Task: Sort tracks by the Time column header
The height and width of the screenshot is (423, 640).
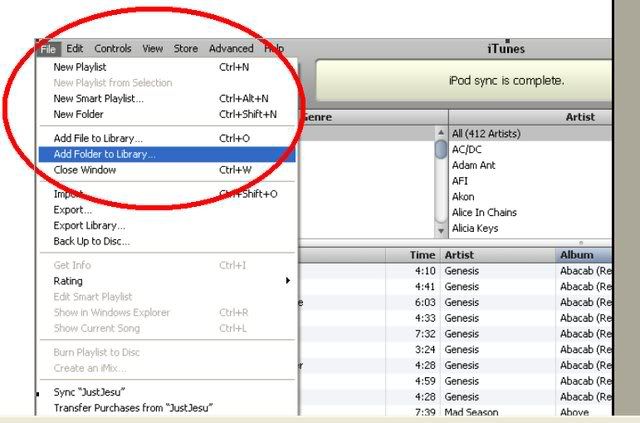Action: 422,255
